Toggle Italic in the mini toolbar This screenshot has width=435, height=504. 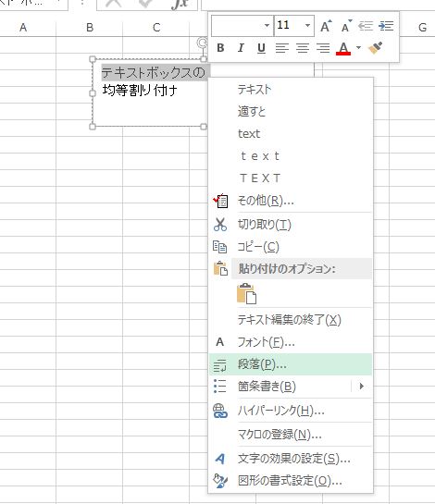pos(241,48)
